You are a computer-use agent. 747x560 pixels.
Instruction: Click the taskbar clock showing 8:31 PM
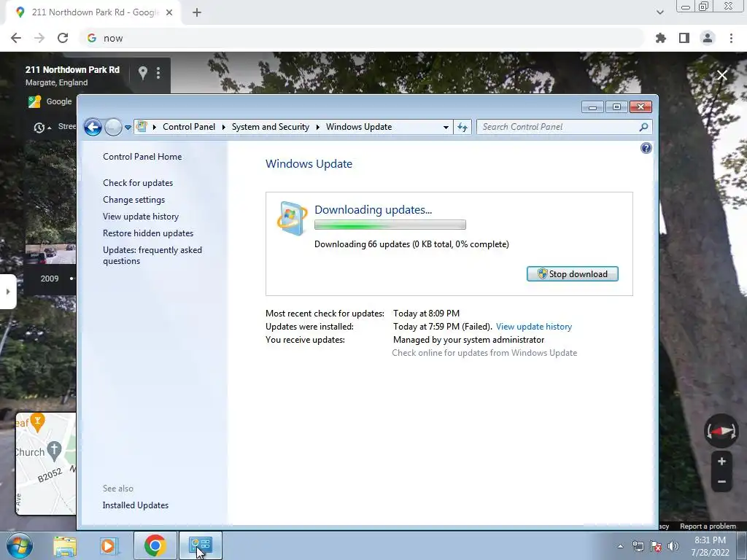click(x=711, y=546)
